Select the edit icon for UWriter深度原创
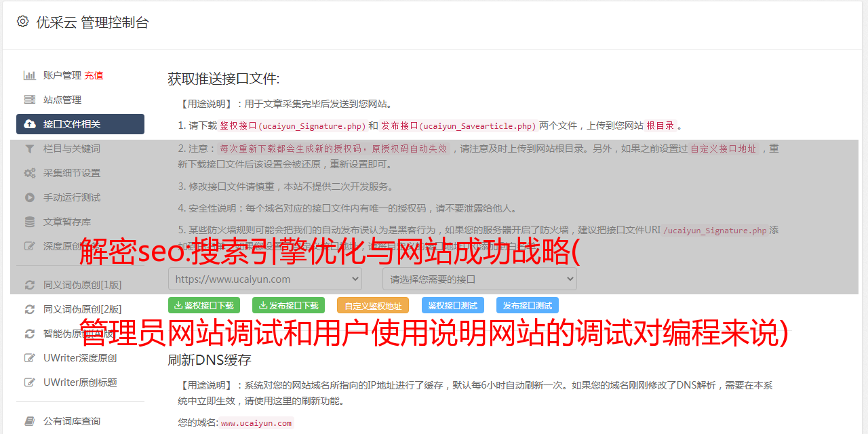The width and height of the screenshot is (868, 434). 30,358
